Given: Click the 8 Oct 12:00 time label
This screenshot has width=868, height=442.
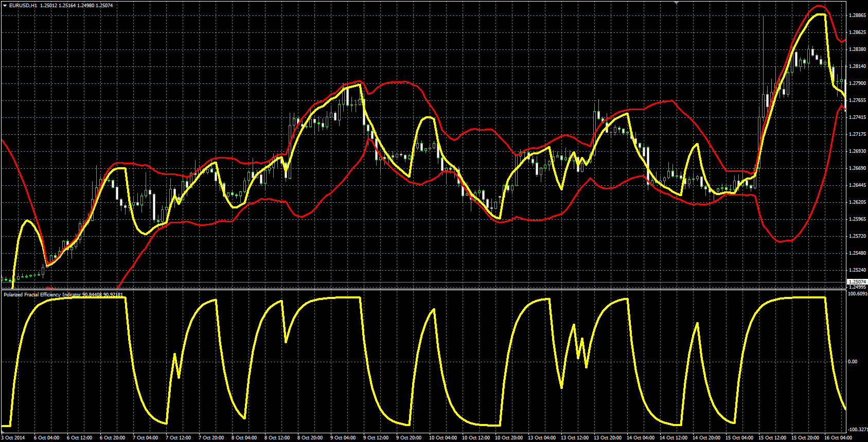Looking at the screenshot, I should (277, 438).
